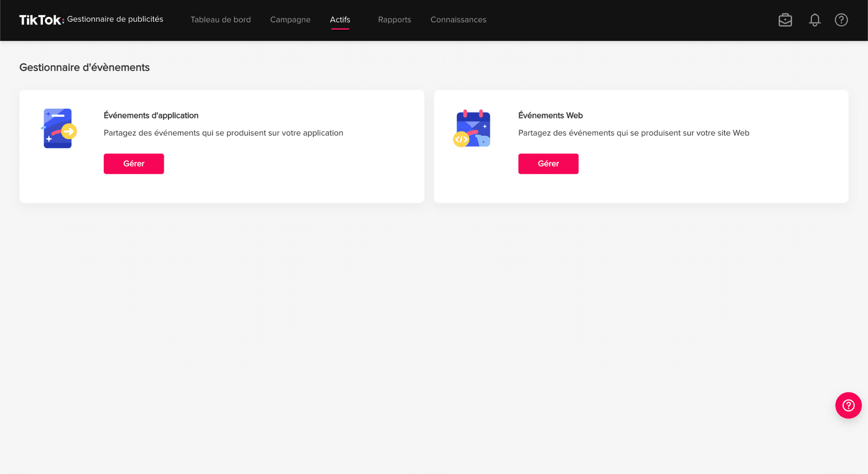The image size is (868, 474).
Task: Switch to the Tableau de bord tab
Action: (x=221, y=19)
